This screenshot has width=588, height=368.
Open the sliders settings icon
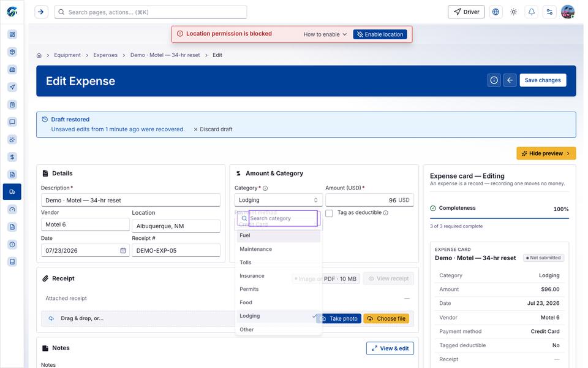550,12
